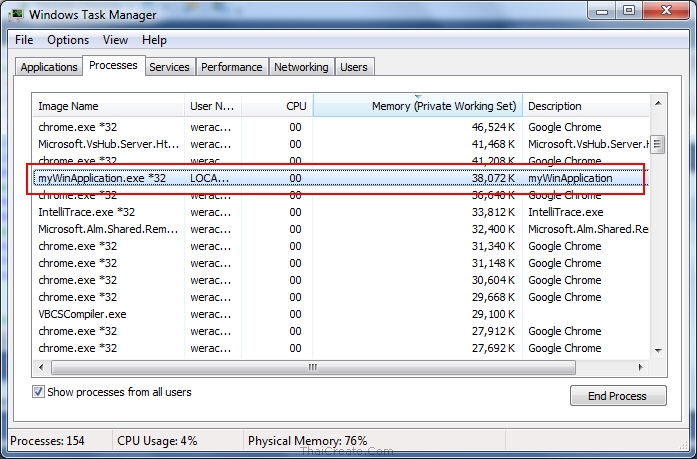Screen dimensions: 697x459
Task: Switch to the Users tab
Action: click(354, 67)
